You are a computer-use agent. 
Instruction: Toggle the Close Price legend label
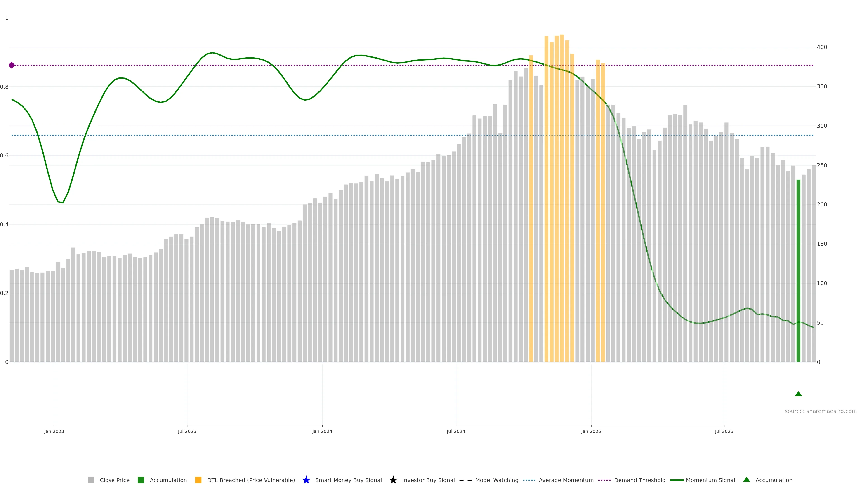(x=115, y=480)
